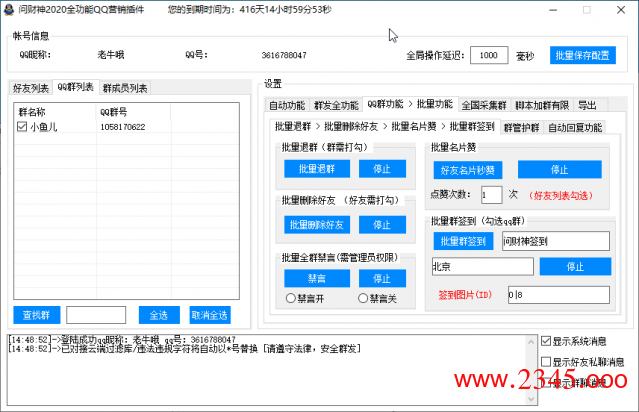Open 全国采集群 tab
This screenshot has width=639, height=412.
484,106
